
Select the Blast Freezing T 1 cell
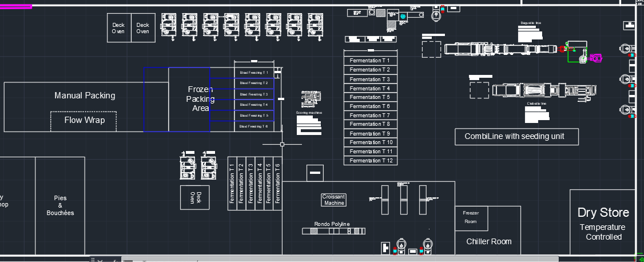[x=254, y=73]
